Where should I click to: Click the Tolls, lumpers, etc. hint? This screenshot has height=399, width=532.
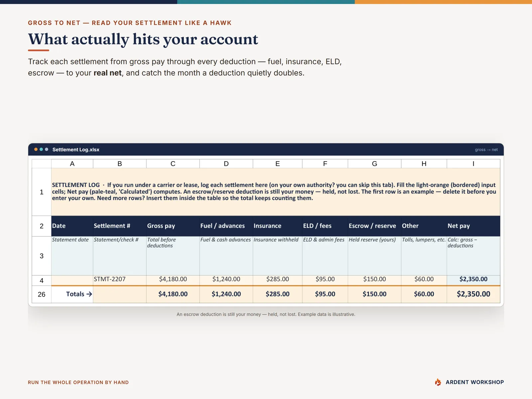[424, 256]
